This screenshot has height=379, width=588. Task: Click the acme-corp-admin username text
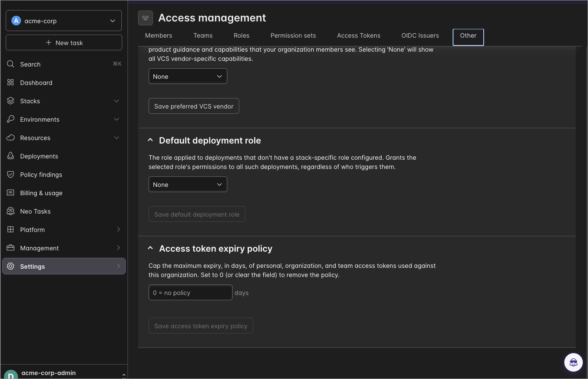pyautogui.click(x=49, y=373)
